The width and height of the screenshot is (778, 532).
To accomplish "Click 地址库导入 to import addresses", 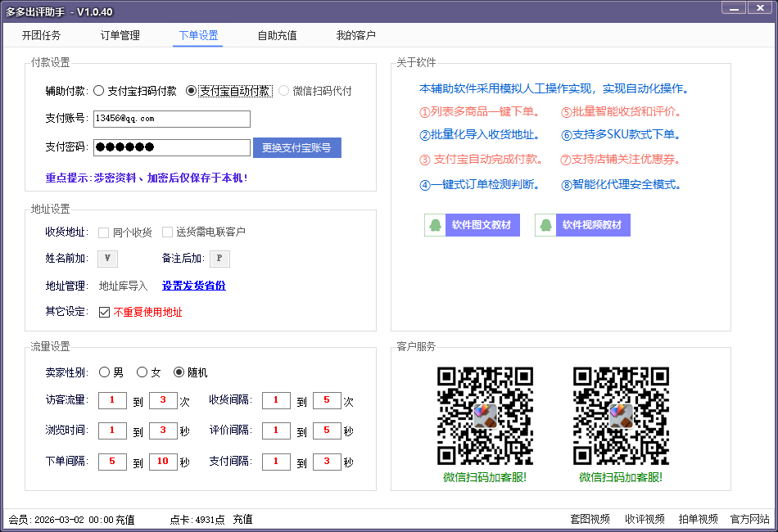I will click(x=123, y=286).
